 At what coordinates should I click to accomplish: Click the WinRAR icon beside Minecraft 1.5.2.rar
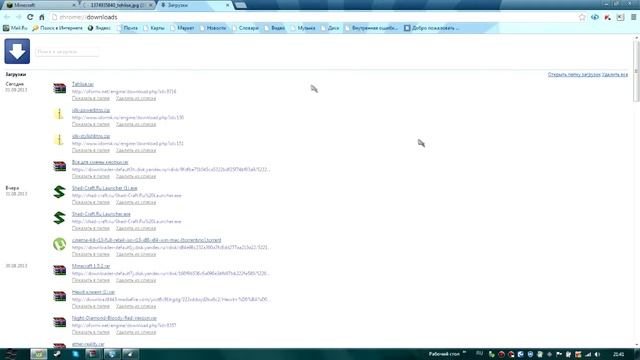[59, 270]
